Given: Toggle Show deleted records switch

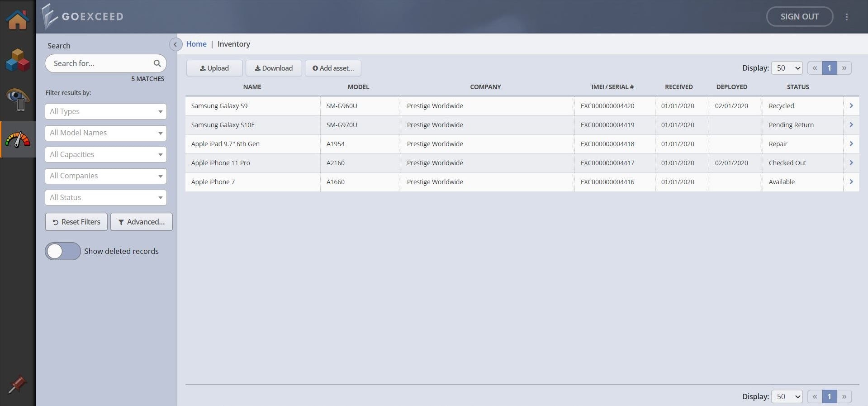Looking at the screenshot, I should pyautogui.click(x=63, y=251).
